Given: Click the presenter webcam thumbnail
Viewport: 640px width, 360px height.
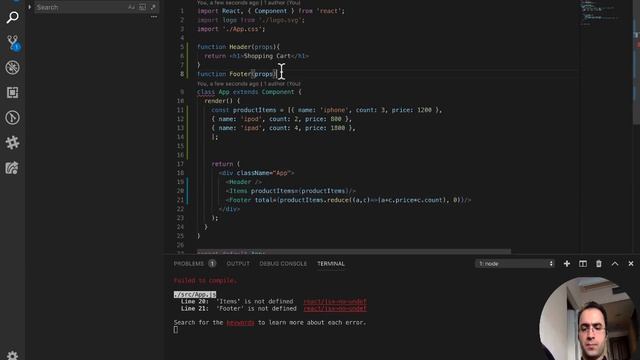Looking at the screenshot, I should (589, 318).
